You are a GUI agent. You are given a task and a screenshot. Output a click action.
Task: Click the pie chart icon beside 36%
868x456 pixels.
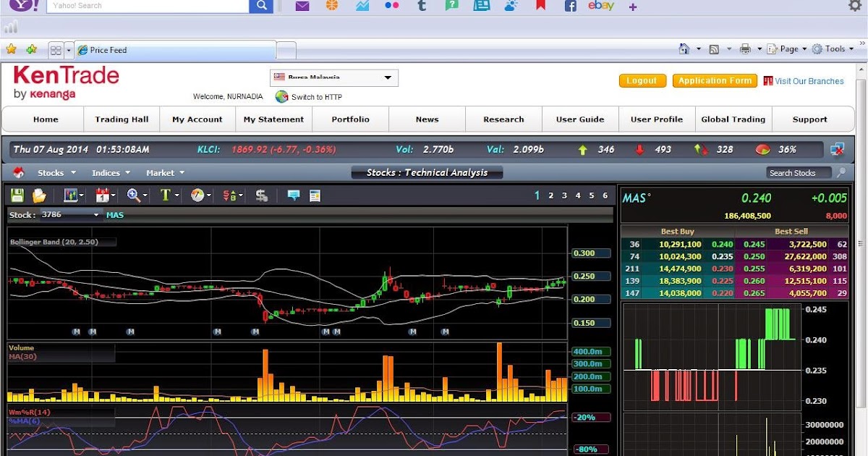pyautogui.click(x=762, y=150)
